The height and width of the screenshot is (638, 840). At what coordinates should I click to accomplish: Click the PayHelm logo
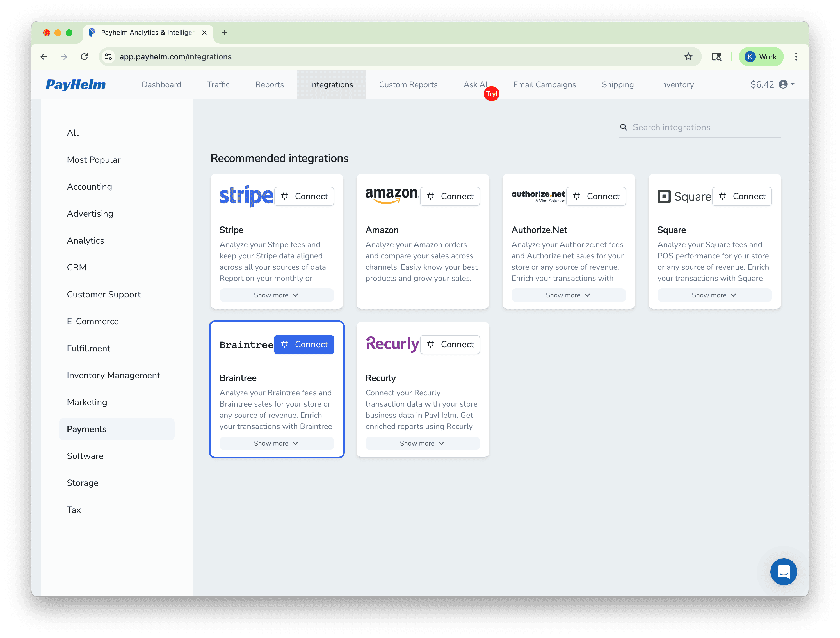(x=75, y=84)
